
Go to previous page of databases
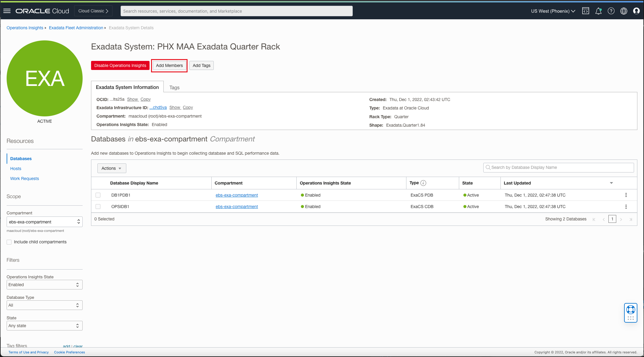pyautogui.click(x=604, y=219)
